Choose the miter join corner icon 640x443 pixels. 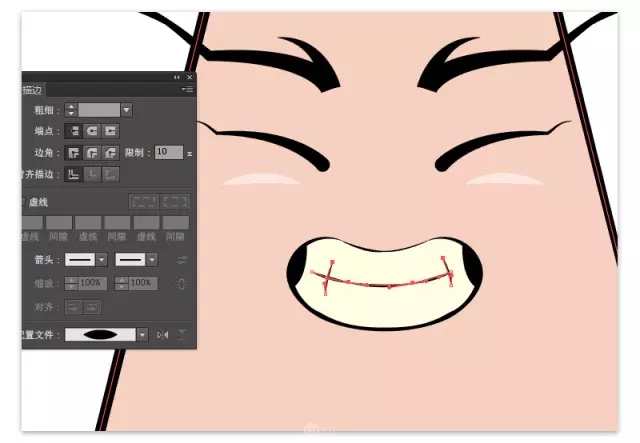click(74, 153)
